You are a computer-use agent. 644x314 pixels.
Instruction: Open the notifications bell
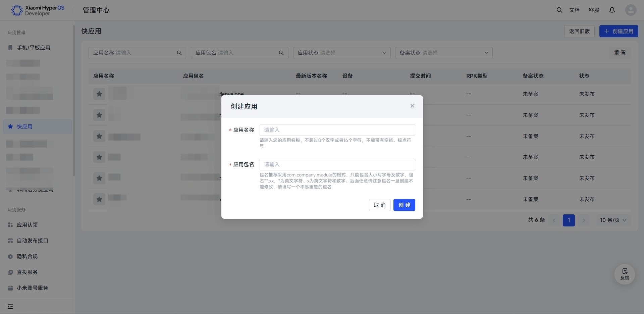[x=612, y=10]
